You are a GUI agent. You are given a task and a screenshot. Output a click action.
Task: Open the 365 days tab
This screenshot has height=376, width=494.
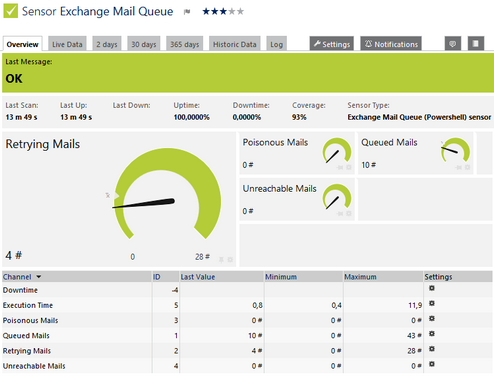(185, 44)
